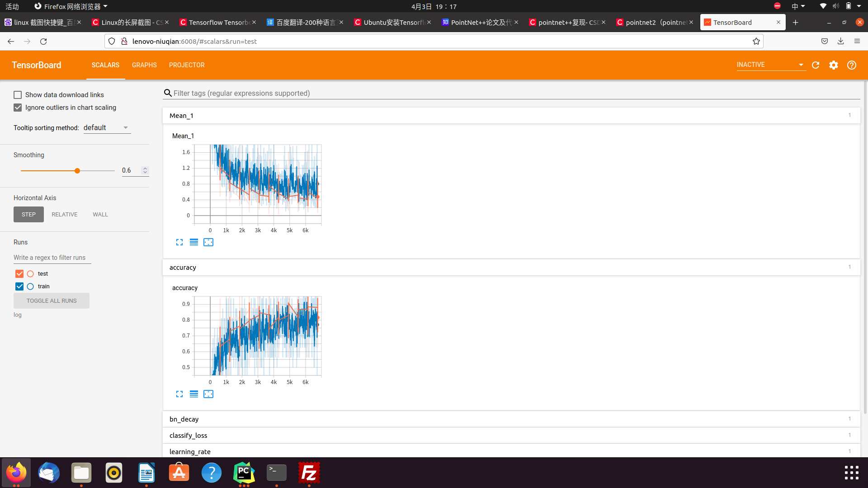
Task: Switch to Baidu Translate browser tab
Action: pyautogui.click(x=306, y=22)
